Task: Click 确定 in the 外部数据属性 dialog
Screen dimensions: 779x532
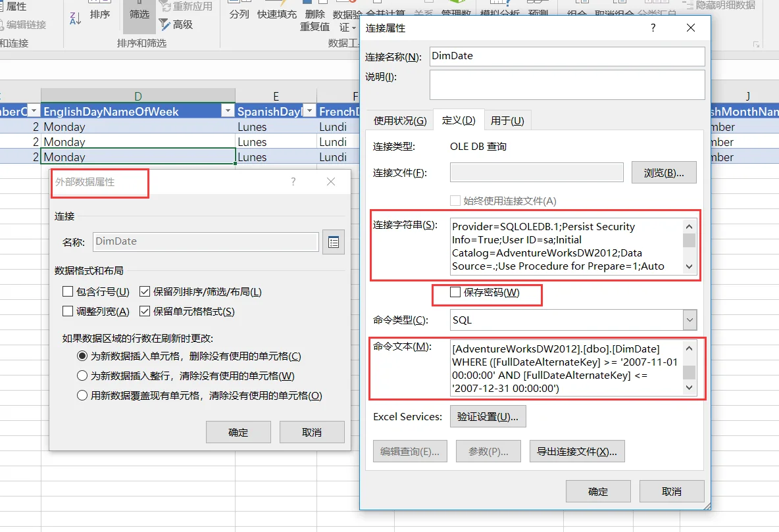Action: [x=238, y=432]
